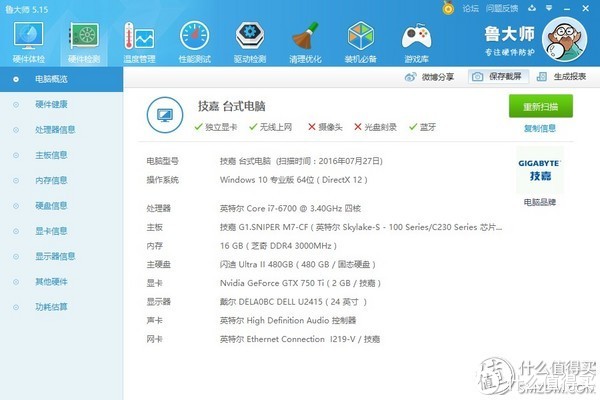The image size is (600, 400).
Task: Select 电脑概览 in sidebar
Action: click(x=61, y=79)
